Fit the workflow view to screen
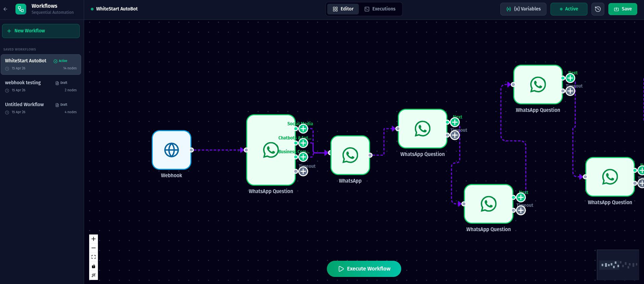644x284 pixels. [x=94, y=257]
